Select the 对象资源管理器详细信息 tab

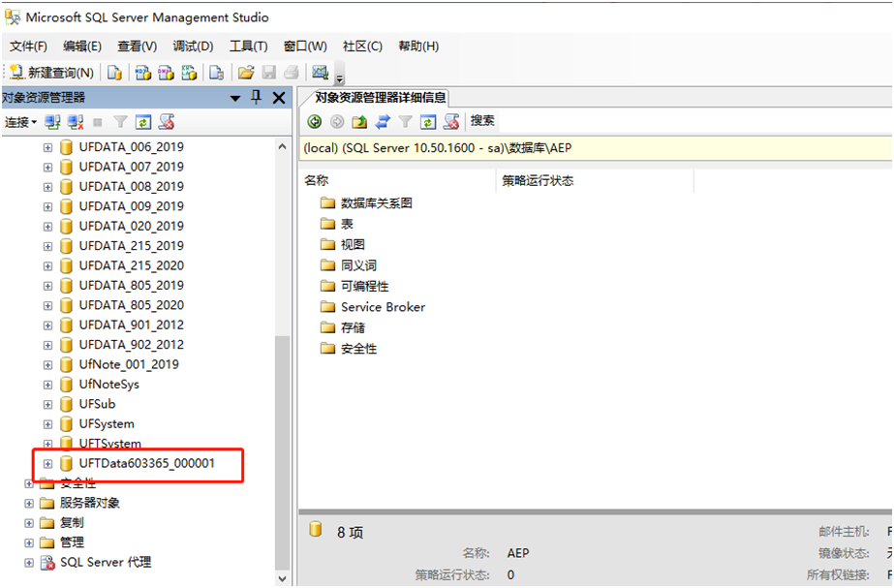coord(381,98)
